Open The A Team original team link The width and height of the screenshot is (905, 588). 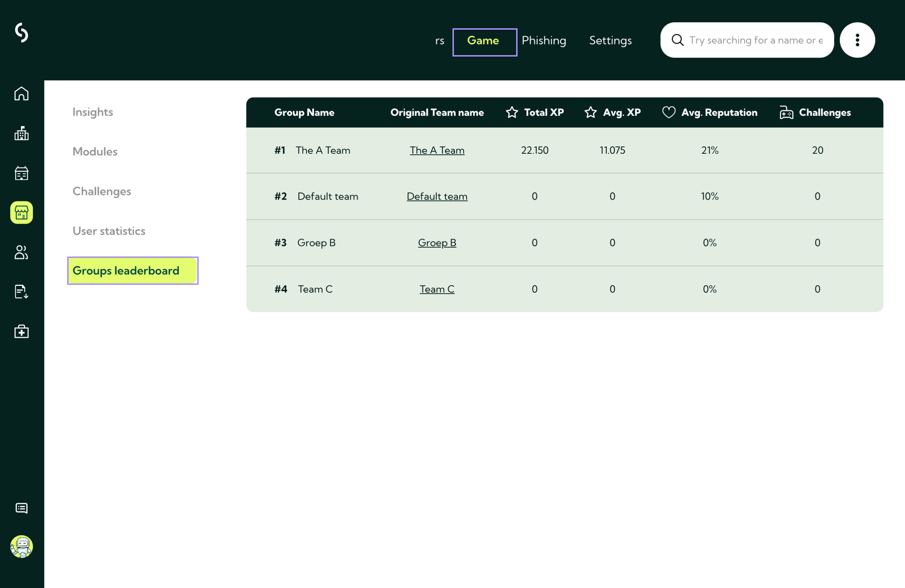tap(437, 151)
